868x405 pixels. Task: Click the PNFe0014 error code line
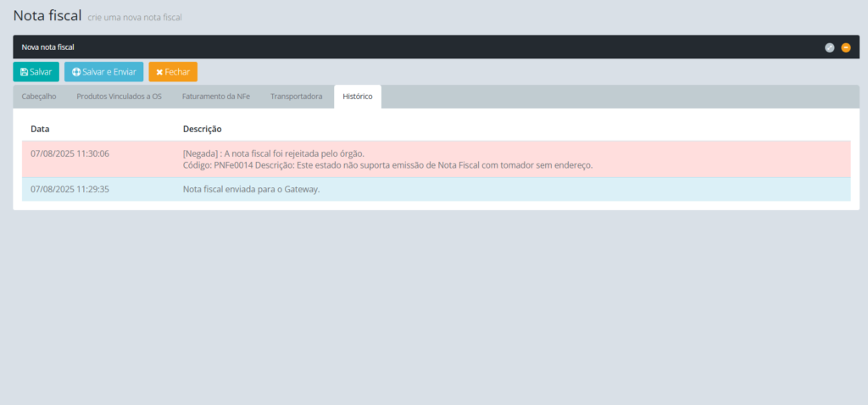(x=387, y=165)
